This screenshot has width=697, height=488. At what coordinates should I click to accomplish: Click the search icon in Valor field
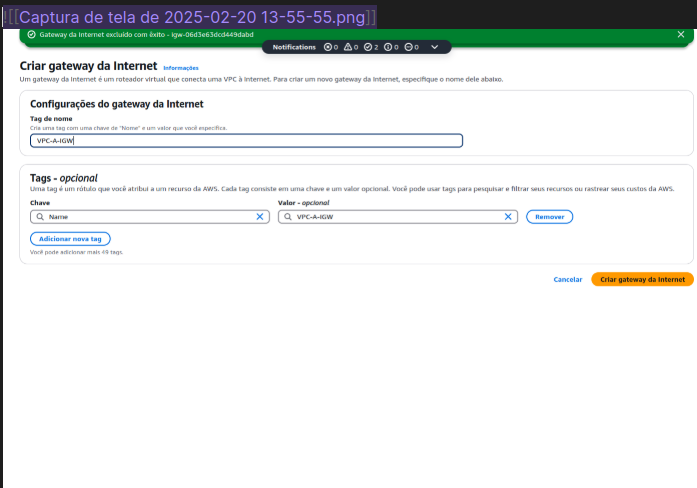287,216
